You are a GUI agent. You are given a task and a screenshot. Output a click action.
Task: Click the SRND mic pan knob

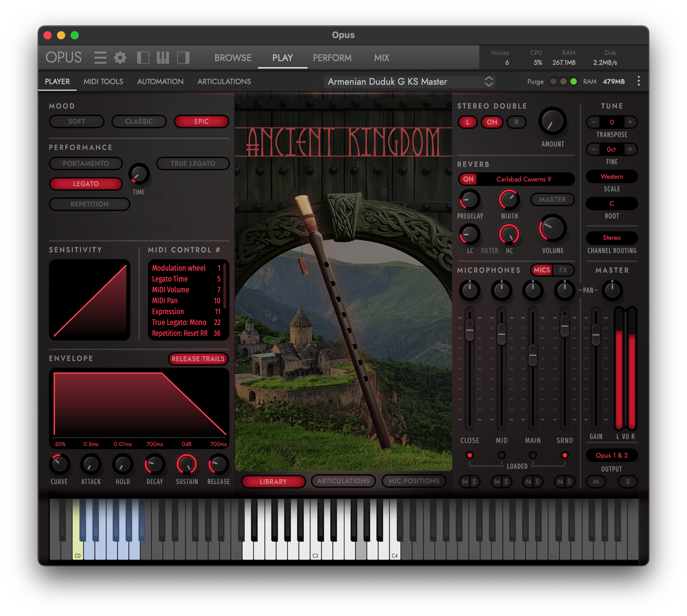click(564, 290)
